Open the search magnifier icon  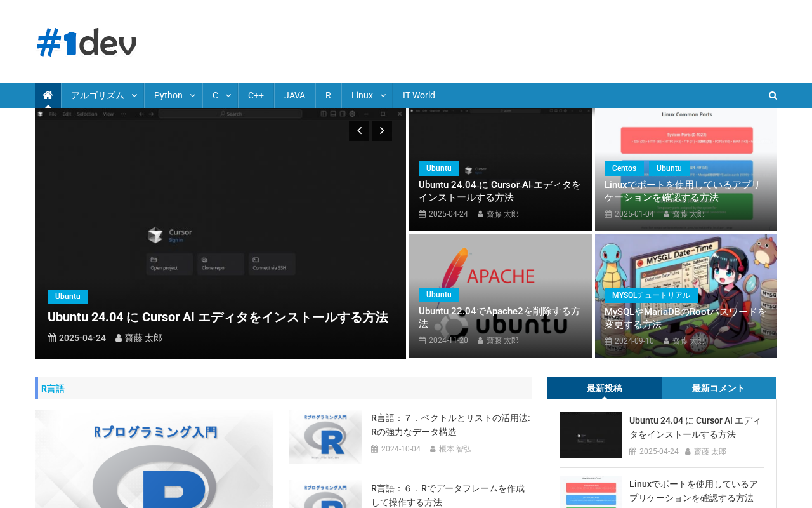click(x=773, y=95)
